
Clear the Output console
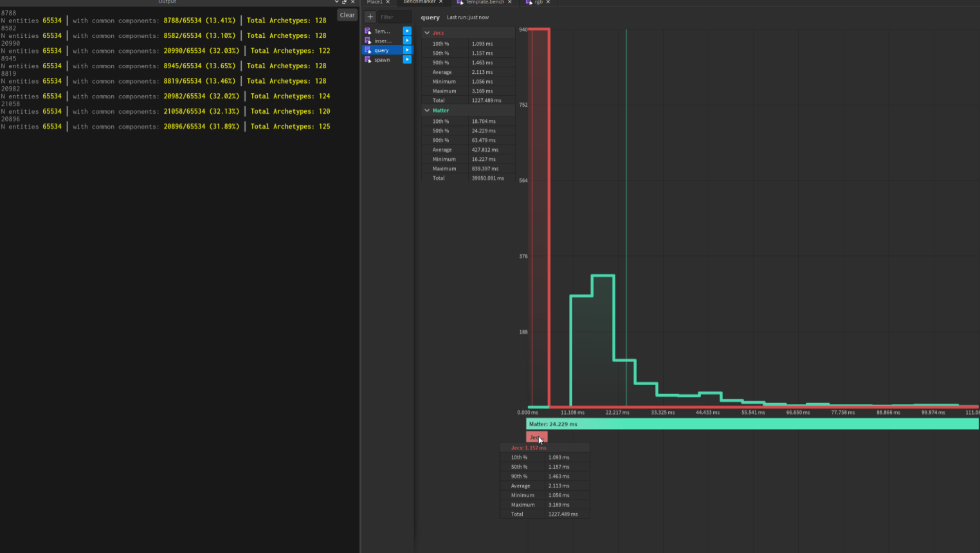[x=347, y=15]
